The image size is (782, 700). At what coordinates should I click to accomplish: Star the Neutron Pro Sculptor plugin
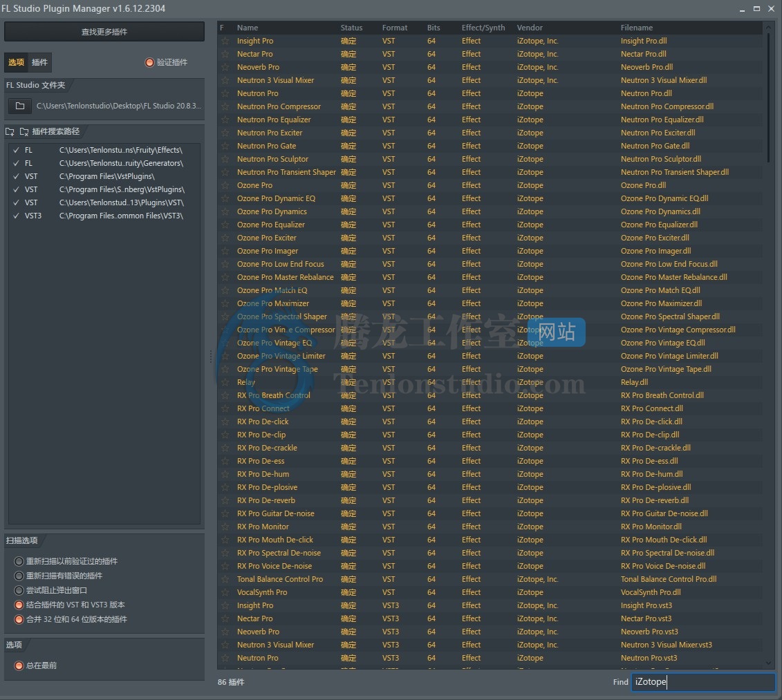tap(225, 159)
